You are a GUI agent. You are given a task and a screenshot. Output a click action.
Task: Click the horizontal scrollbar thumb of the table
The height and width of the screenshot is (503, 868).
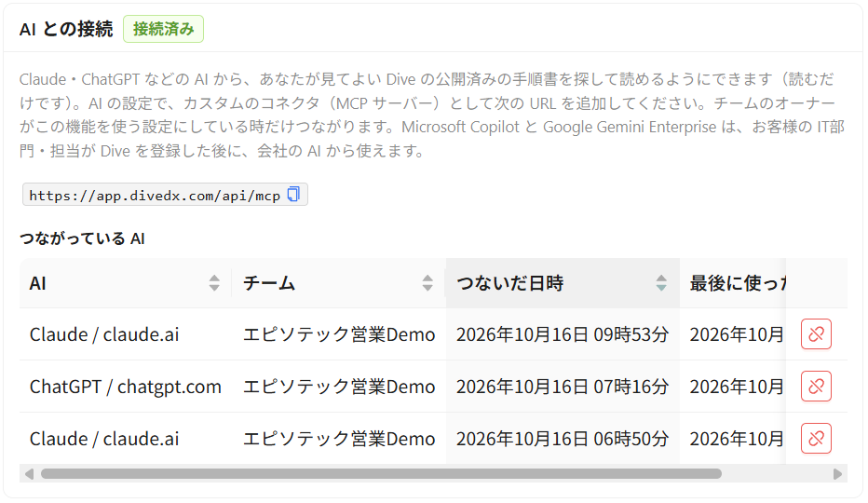(381, 473)
